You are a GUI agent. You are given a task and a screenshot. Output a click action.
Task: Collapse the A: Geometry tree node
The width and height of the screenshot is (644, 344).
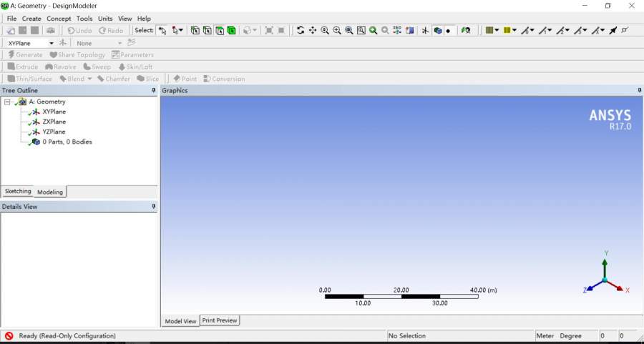(x=7, y=102)
